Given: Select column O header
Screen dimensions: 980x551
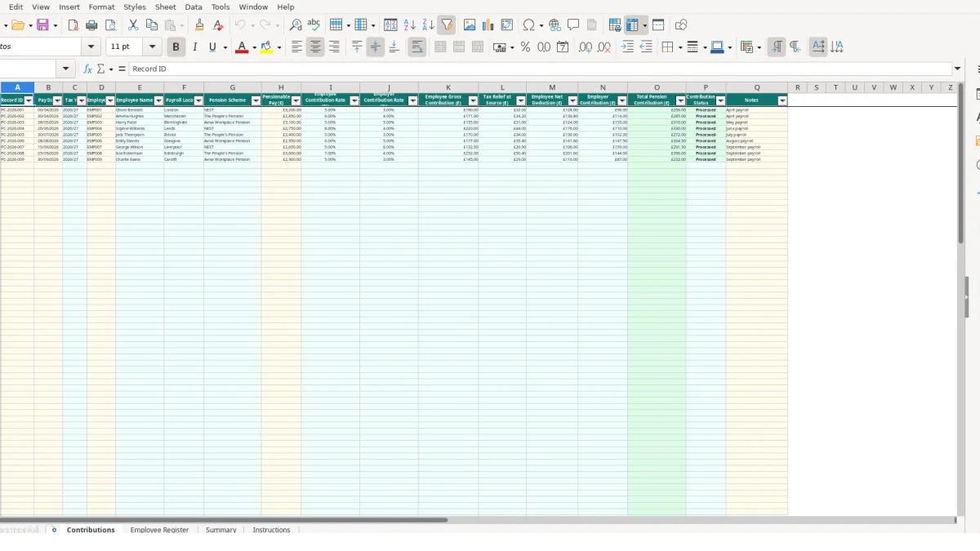Looking at the screenshot, I should 657,87.
